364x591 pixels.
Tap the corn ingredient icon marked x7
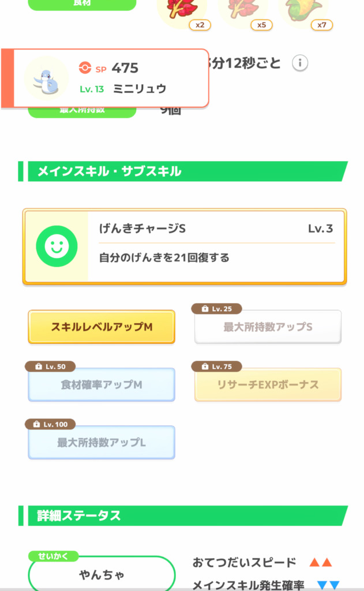click(303, 10)
